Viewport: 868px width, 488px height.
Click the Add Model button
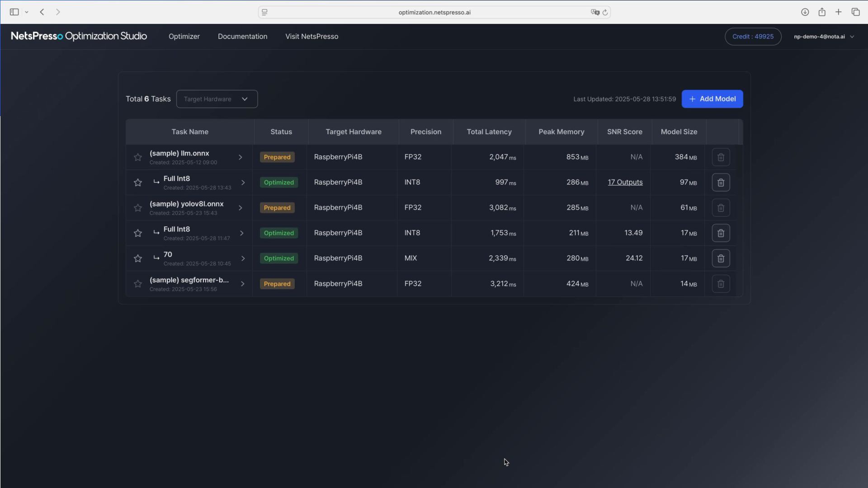pos(712,99)
